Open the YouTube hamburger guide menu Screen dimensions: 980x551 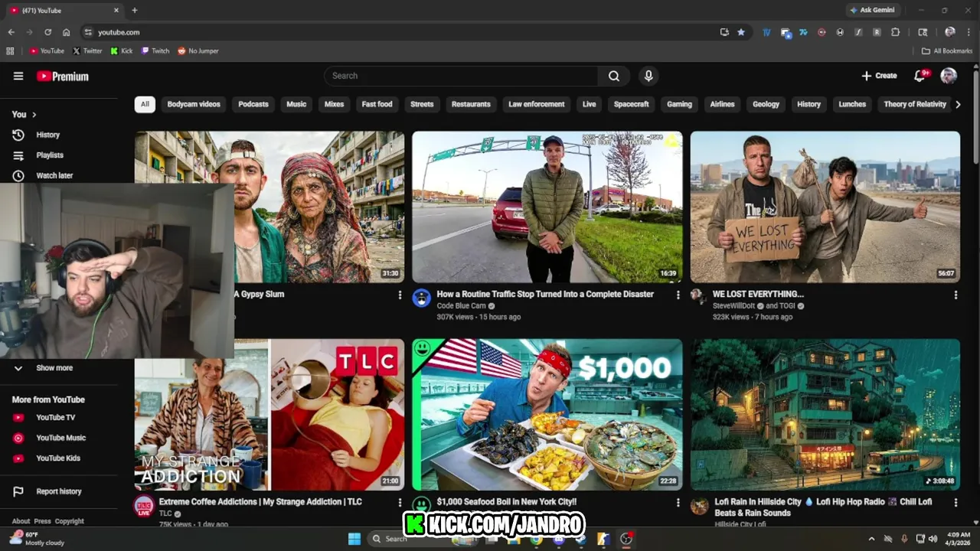[x=18, y=76]
